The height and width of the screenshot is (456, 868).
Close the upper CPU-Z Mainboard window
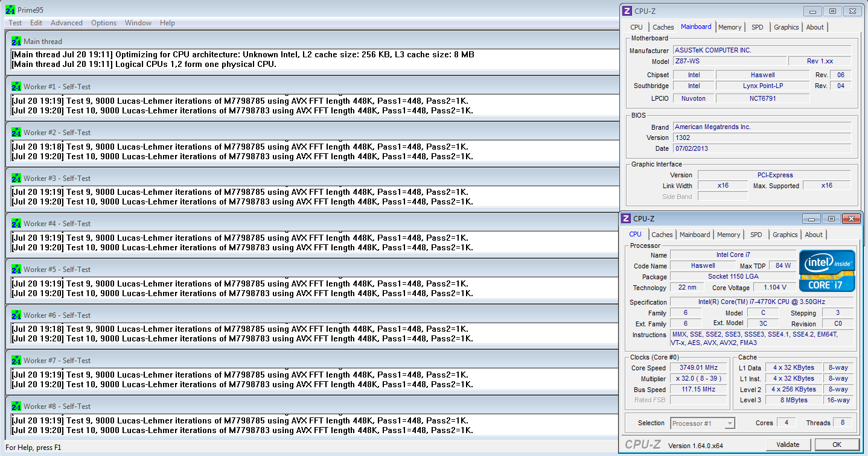point(851,11)
